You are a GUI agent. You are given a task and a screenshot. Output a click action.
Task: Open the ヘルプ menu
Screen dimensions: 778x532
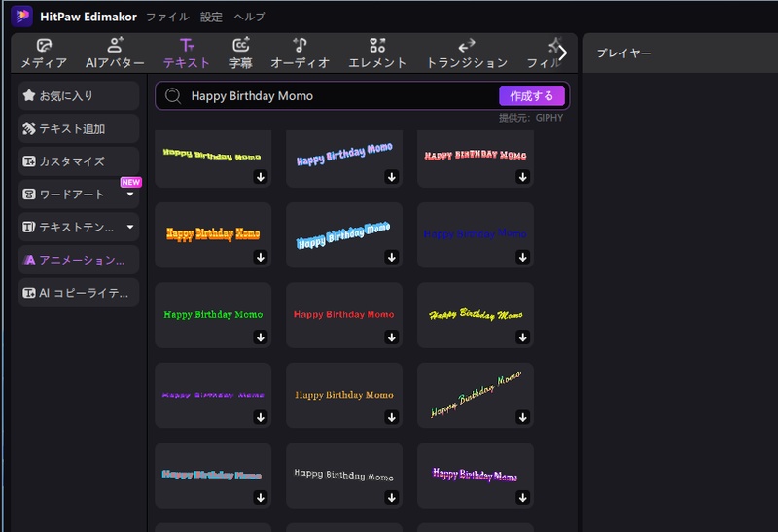coord(249,17)
